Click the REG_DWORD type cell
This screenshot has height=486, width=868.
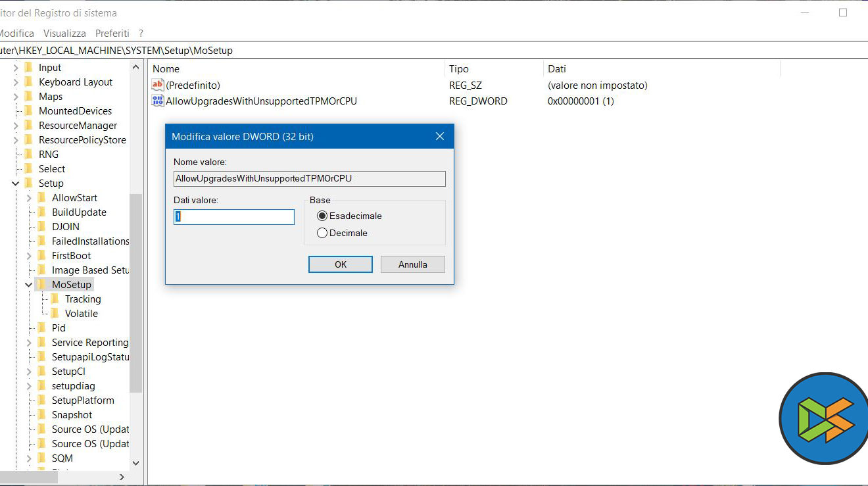478,101
